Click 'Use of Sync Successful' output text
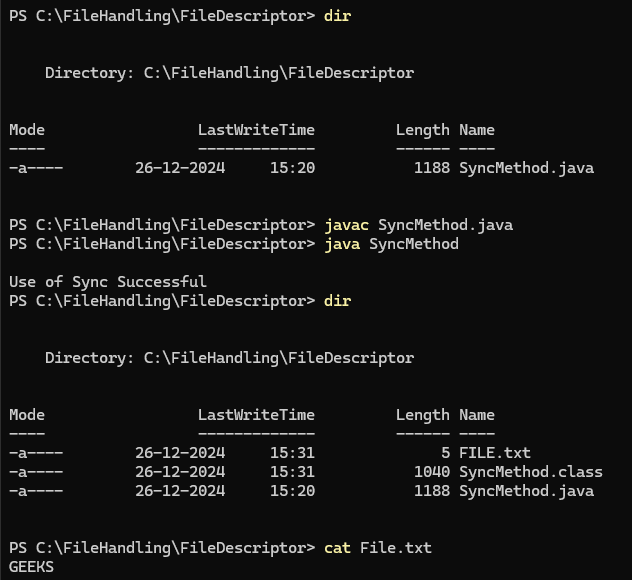 108,282
